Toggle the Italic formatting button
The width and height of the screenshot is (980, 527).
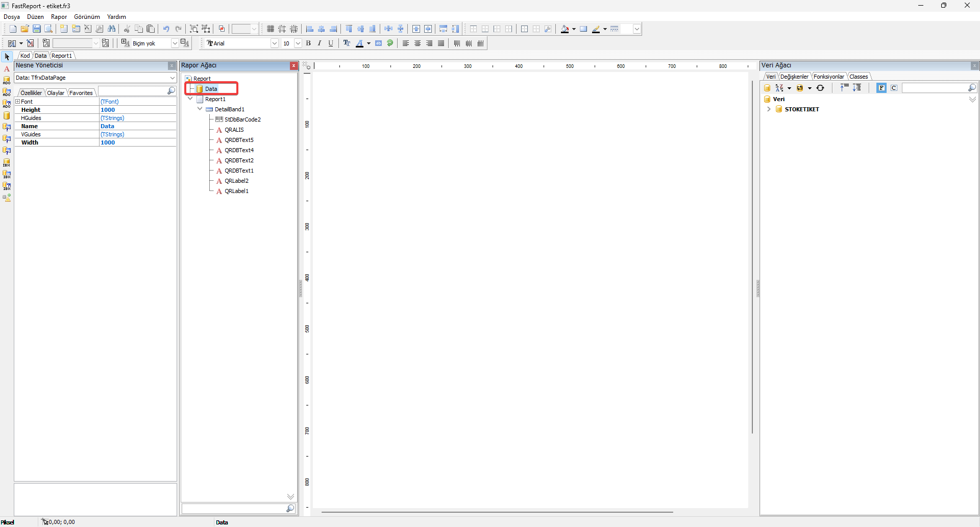[x=320, y=43]
